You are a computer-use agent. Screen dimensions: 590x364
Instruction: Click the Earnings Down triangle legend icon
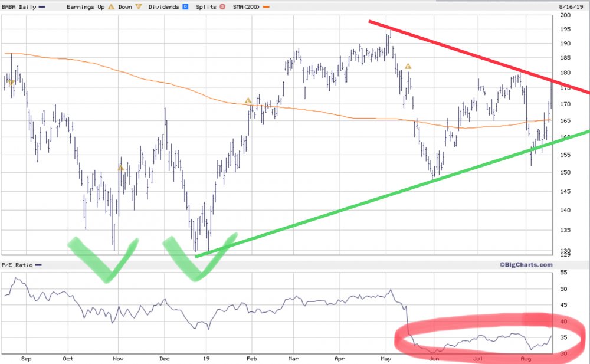pyautogui.click(x=139, y=6)
